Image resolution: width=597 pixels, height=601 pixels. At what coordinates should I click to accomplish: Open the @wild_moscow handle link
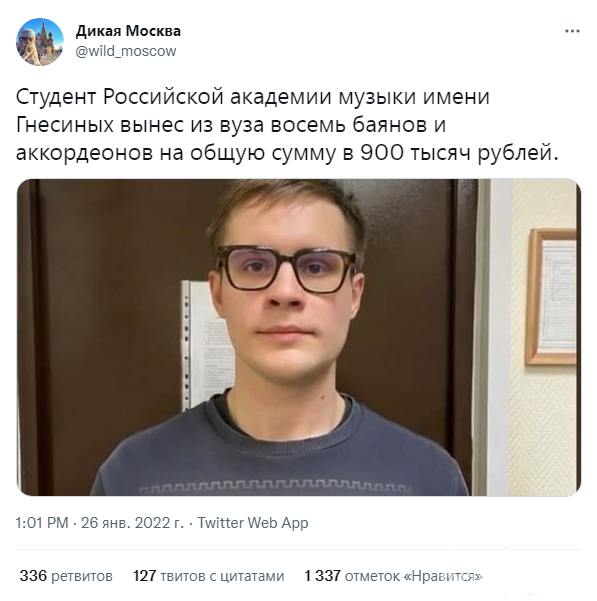[126, 51]
